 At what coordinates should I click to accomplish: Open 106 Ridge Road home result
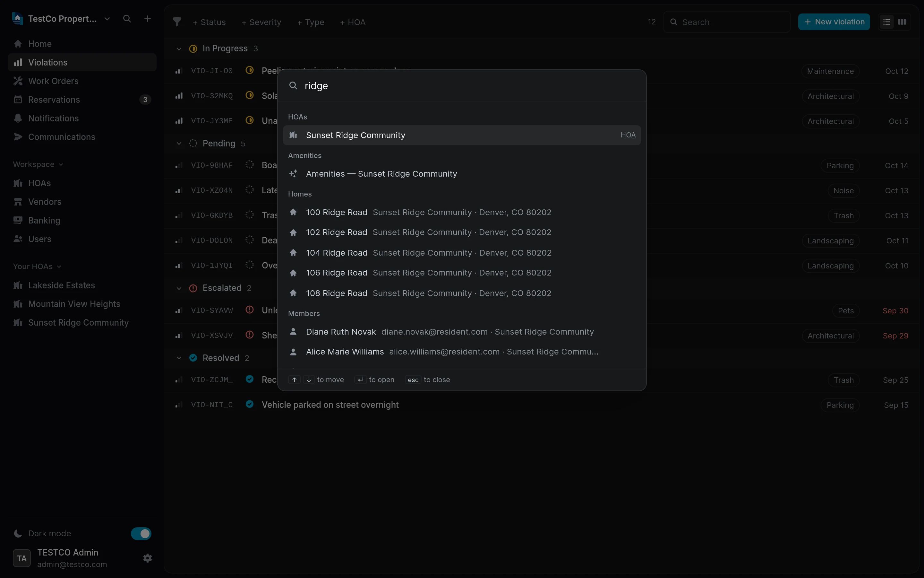[462, 273]
